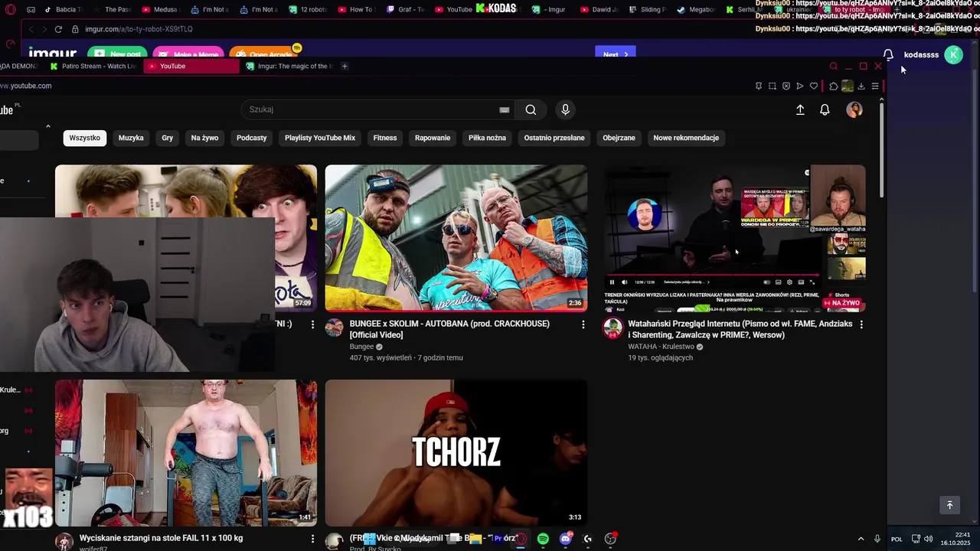The width and height of the screenshot is (980, 551).
Task: Open more options for BUNGEE x SKOLIM video
Action: pos(583,324)
